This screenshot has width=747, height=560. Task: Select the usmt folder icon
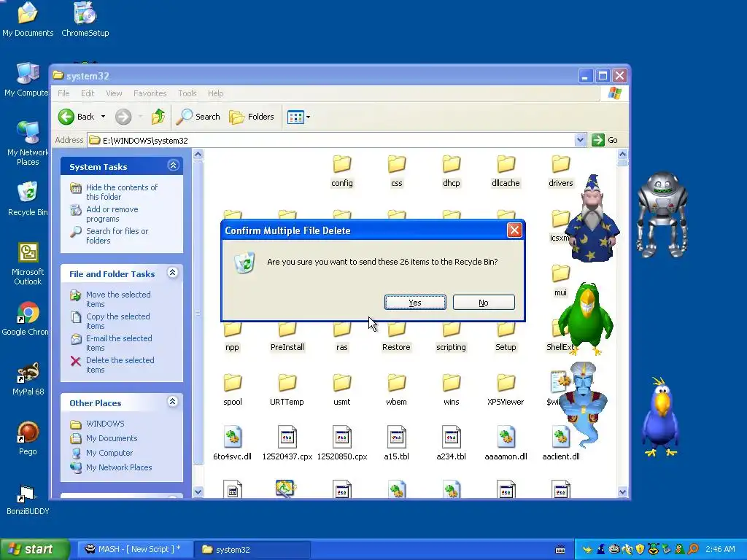click(342, 383)
